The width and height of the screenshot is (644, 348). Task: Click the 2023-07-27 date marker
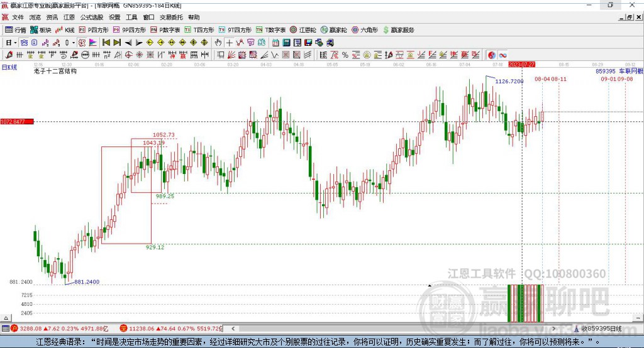pos(521,65)
